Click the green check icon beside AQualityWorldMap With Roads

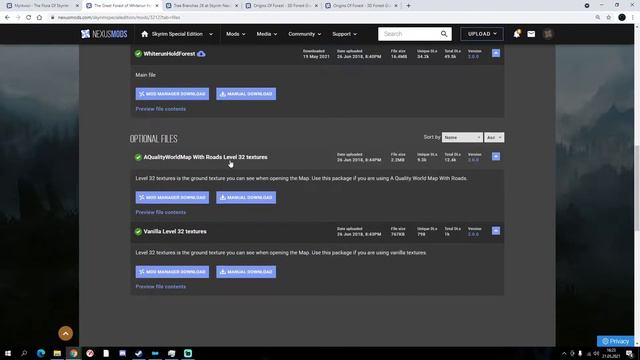click(138, 157)
